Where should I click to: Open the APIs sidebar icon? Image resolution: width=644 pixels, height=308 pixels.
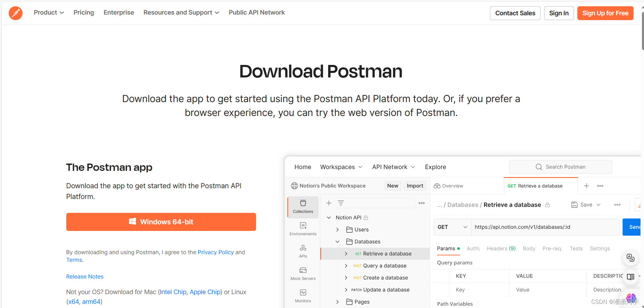point(303,251)
